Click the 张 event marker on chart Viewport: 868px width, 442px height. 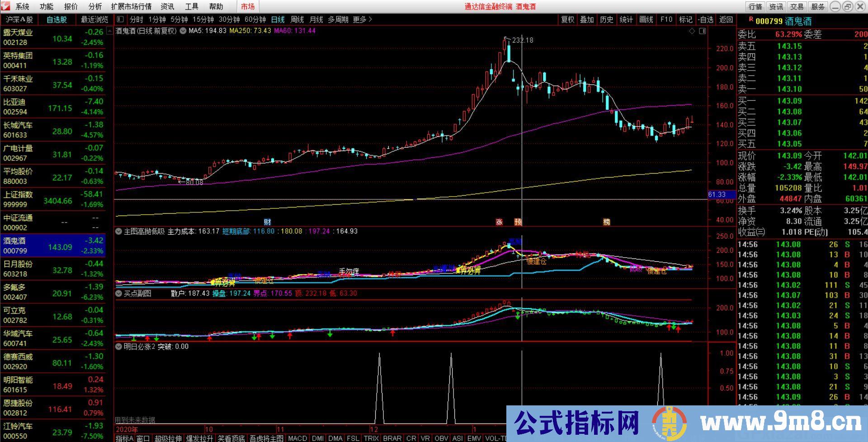499,222
